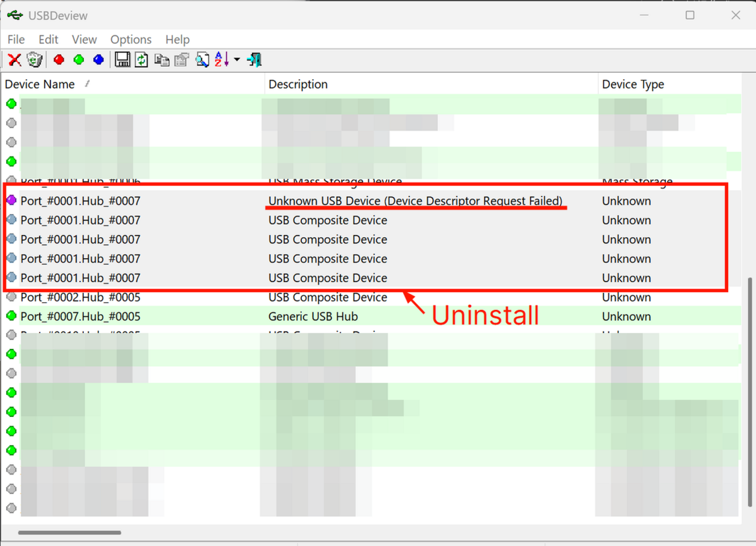The image size is (756, 546).
Task: Sort by the Description column header
Action: 432,84
